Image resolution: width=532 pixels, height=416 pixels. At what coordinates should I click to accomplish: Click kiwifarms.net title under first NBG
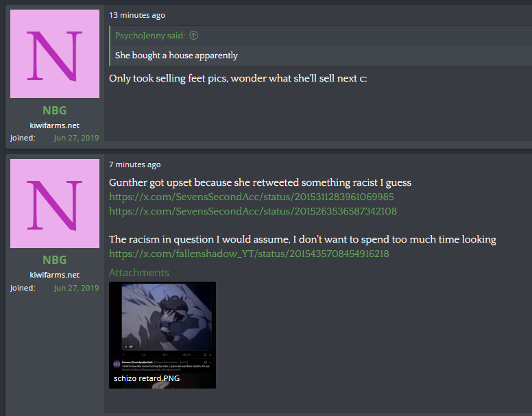click(55, 125)
